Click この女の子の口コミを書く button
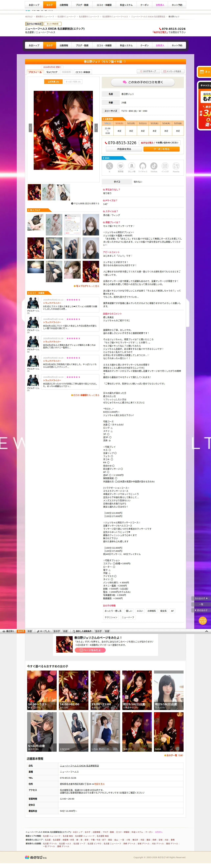 [x=143, y=82]
